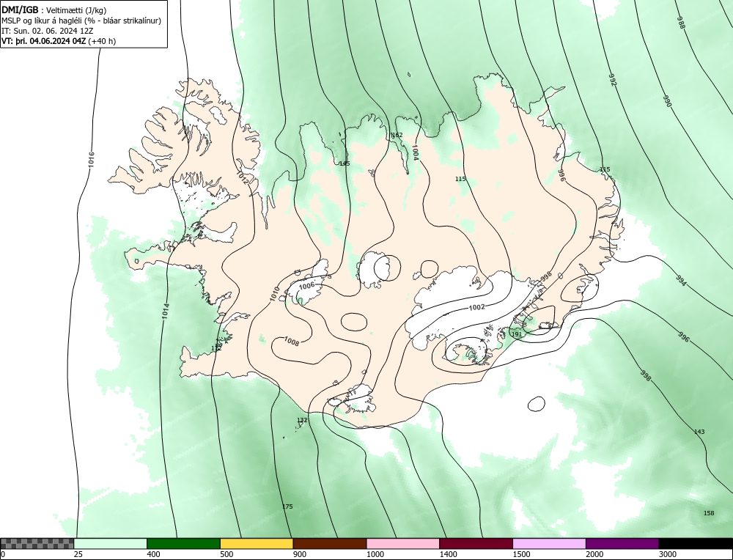The width and height of the screenshot is (733, 560).
Task: Click the 191 value on the map
Action: [517, 334]
